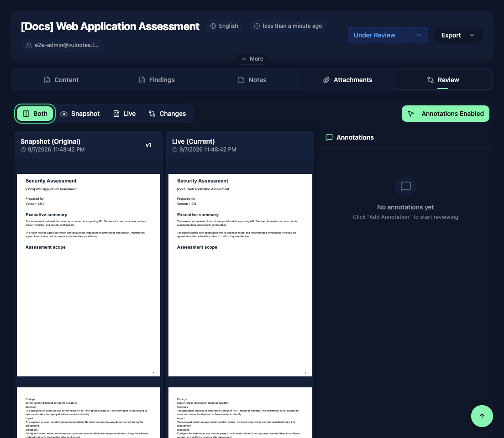The height and width of the screenshot is (438, 504).
Task: Click the Review tab compare icon
Action: (x=430, y=80)
